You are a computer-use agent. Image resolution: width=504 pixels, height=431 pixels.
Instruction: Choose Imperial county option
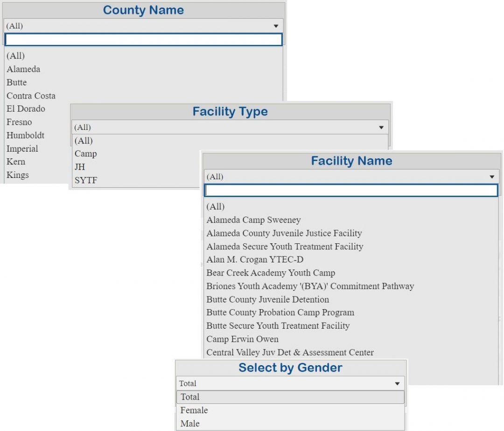22,148
